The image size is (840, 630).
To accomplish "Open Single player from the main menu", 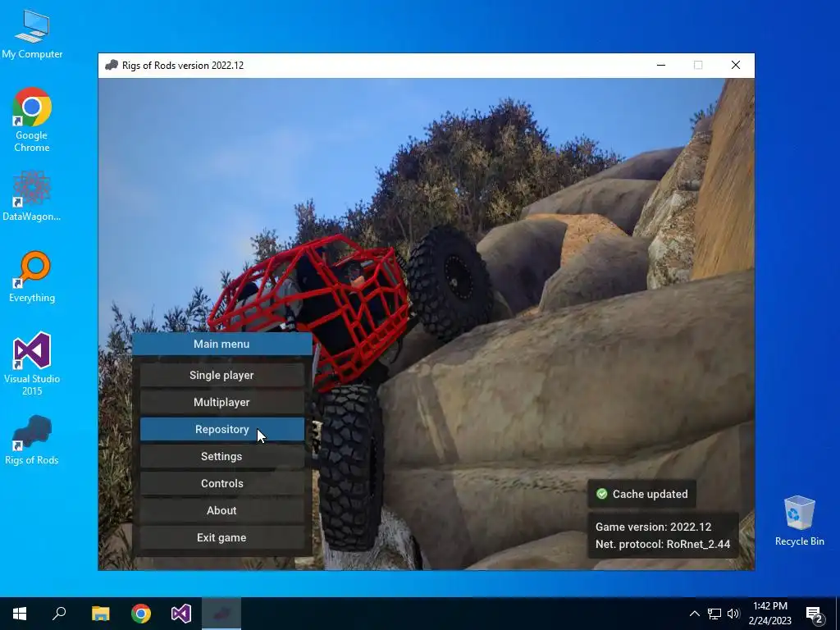I will 221,375.
